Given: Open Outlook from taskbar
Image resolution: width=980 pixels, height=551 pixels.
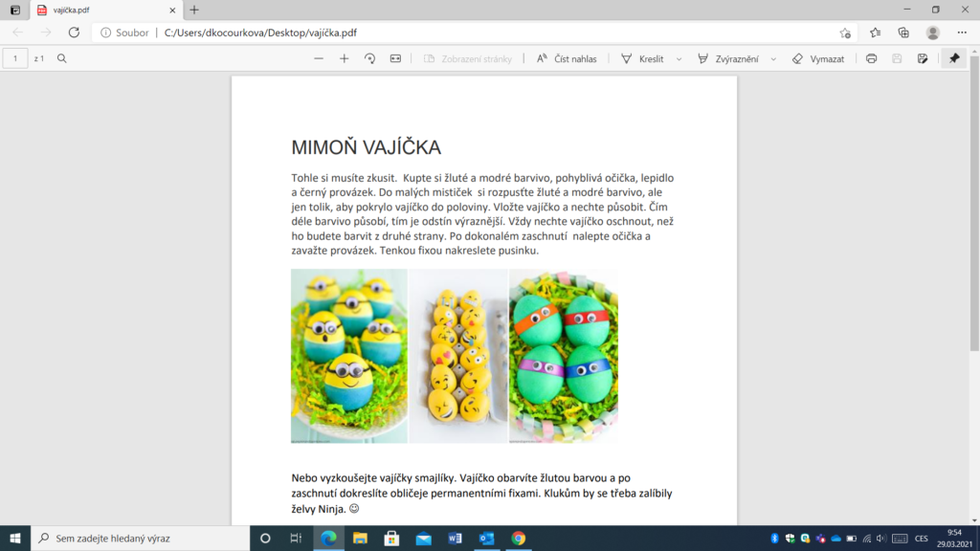Looking at the screenshot, I should click(487, 538).
